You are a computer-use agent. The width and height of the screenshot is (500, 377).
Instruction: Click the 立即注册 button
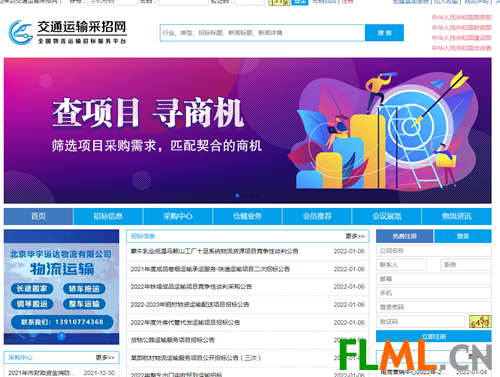click(x=434, y=336)
